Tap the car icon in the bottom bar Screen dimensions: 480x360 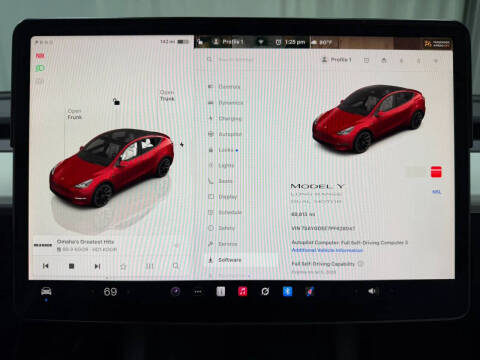46,291
